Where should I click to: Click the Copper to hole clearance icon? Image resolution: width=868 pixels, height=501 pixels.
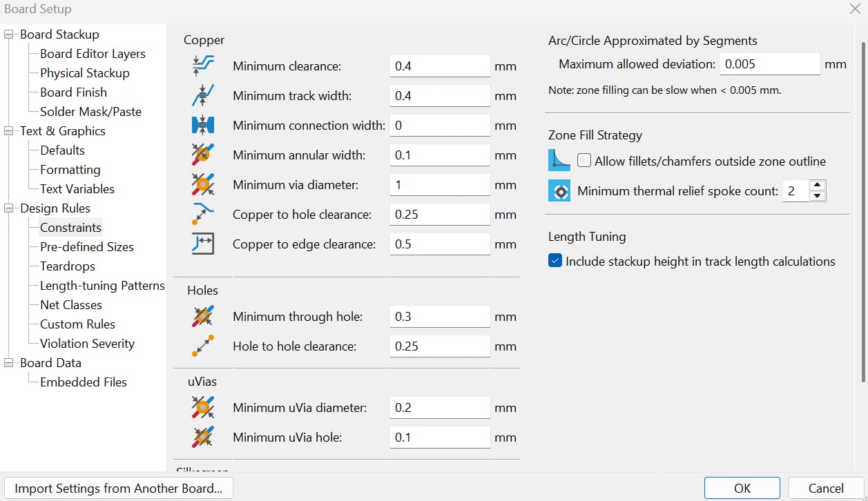click(x=202, y=215)
